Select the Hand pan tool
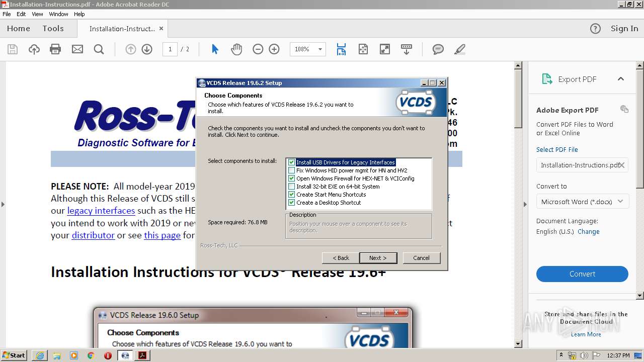 (236, 49)
